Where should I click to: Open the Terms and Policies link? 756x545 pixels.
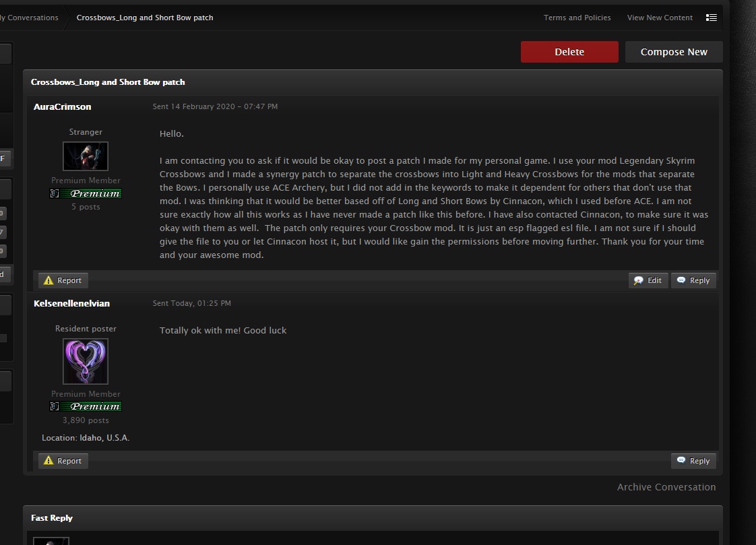pos(577,18)
